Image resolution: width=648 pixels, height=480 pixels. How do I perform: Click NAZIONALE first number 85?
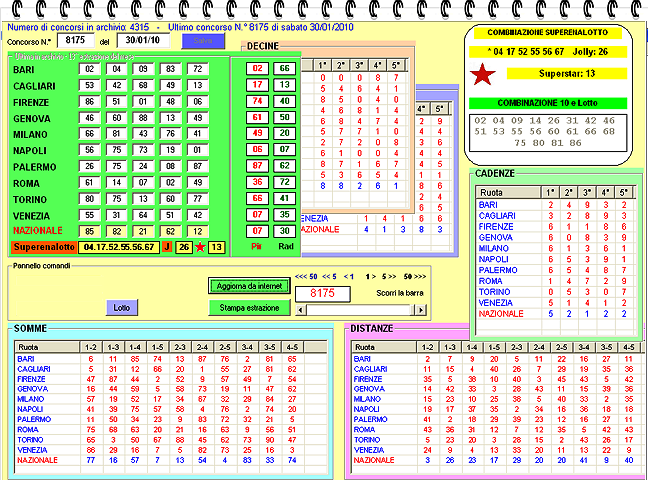coord(90,232)
